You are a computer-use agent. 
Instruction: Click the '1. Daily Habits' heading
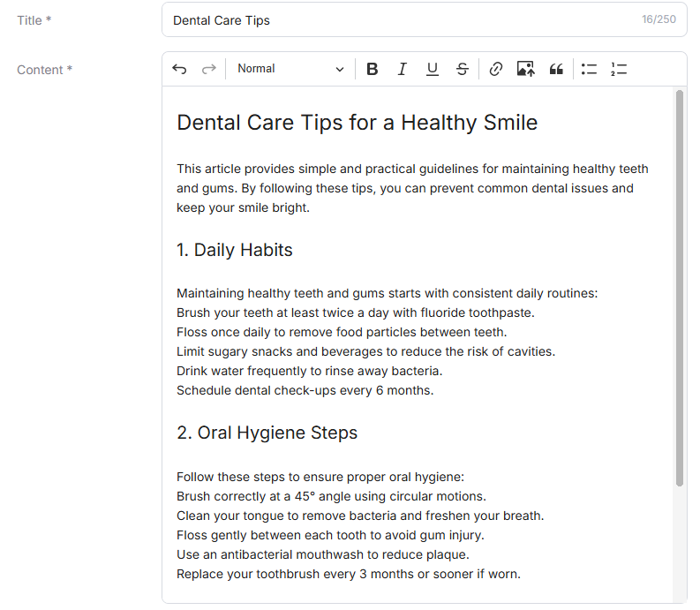234,250
